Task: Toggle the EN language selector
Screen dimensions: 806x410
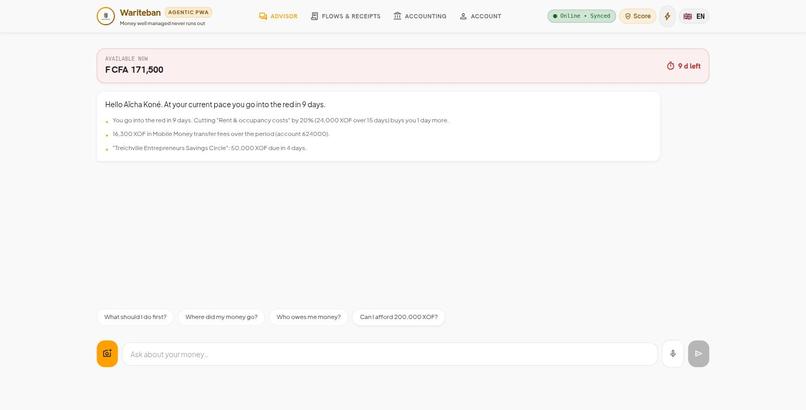Action: (x=694, y=16)
